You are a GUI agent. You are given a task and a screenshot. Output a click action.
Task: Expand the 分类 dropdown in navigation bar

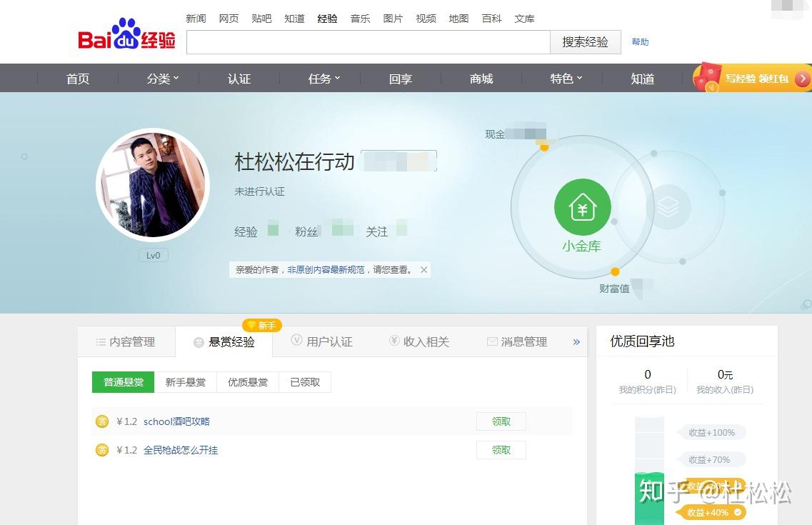coord(163,79)
